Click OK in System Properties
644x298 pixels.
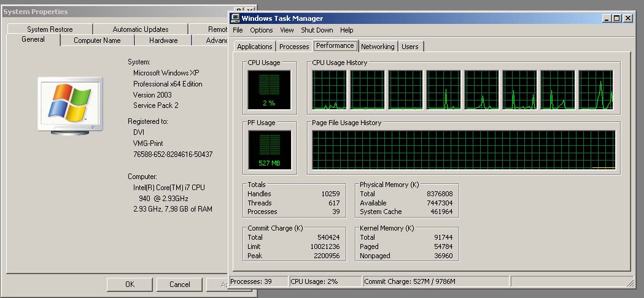130,285
